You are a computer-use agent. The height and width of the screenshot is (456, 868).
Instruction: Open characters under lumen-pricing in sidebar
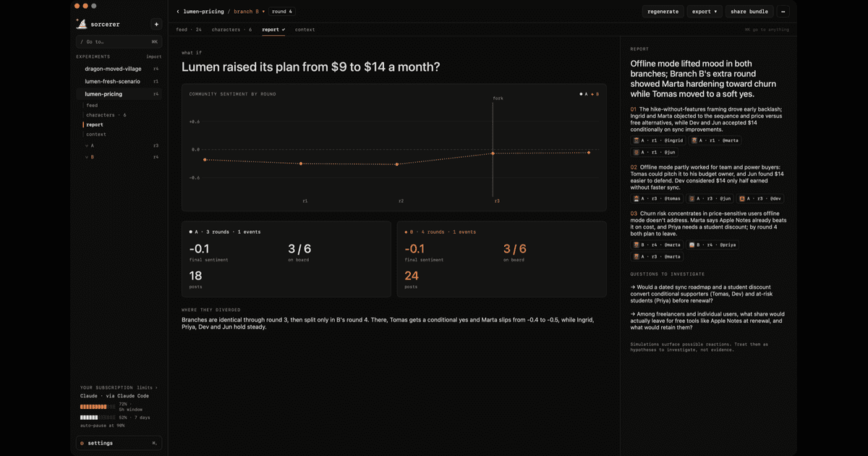(x=106, y=115)
